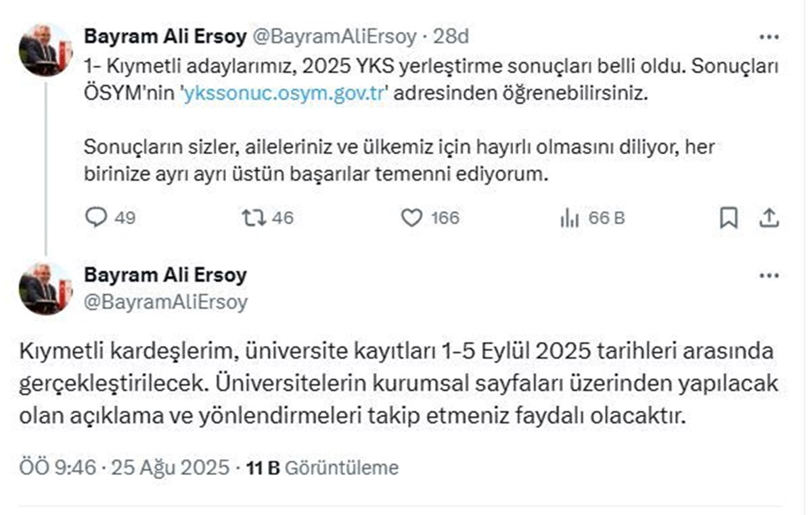
Task: Open more options on the reply tweet
Action: (x=769, y=275)
